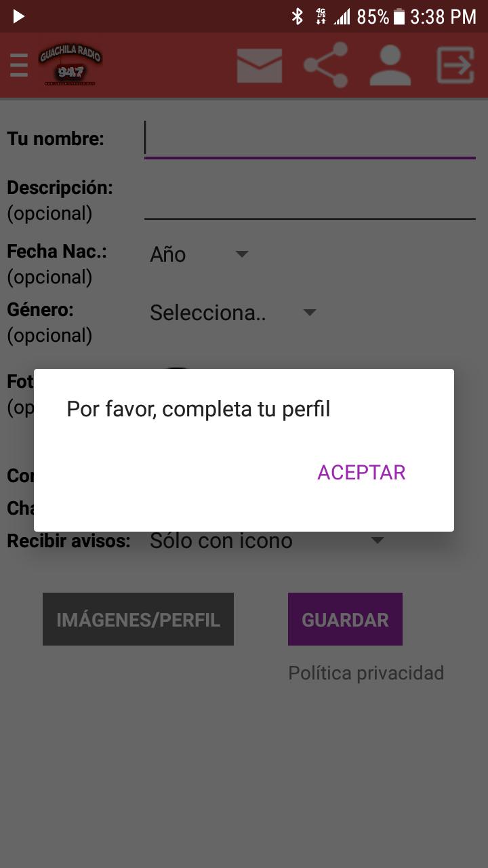
Task: Open the Selecciona.. gender dropdown
Action: [x=233, y=313]
